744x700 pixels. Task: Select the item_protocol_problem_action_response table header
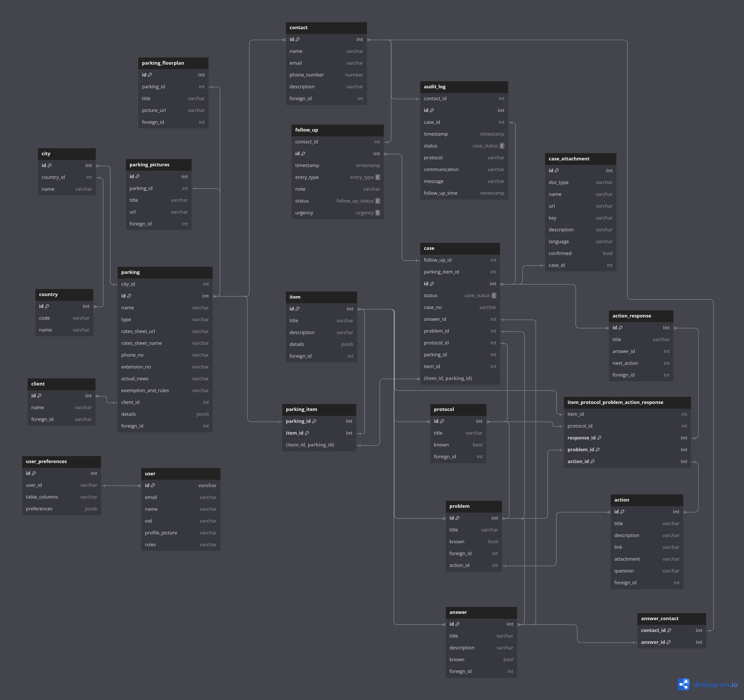pyautogui.click(x=627, y=402)
